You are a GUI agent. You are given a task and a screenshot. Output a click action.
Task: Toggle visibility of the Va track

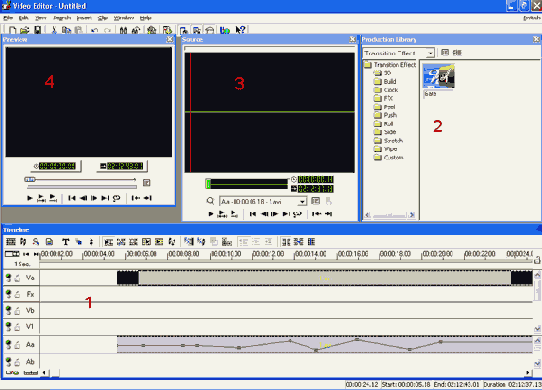point(9,277)
